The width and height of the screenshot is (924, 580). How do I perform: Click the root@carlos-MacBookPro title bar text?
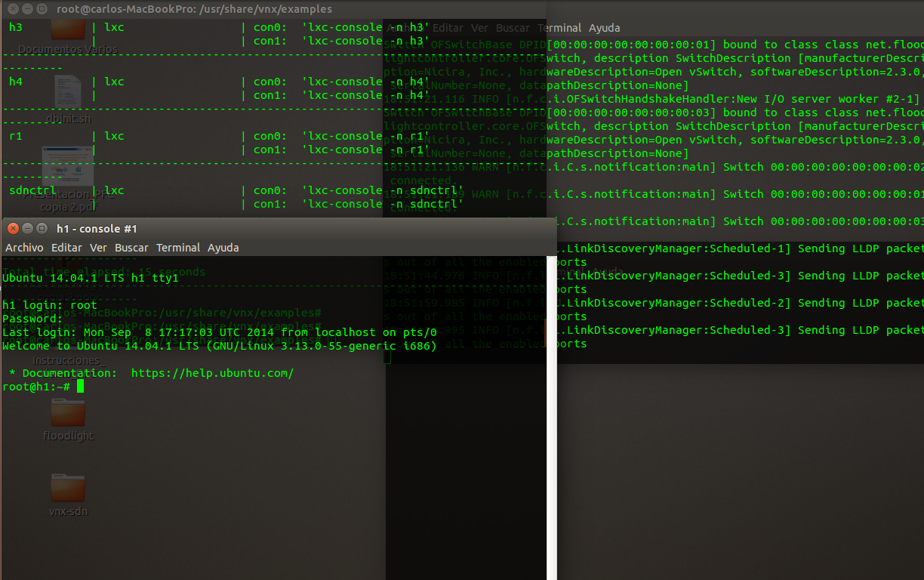pyautogui.click(x=194, y=9)
